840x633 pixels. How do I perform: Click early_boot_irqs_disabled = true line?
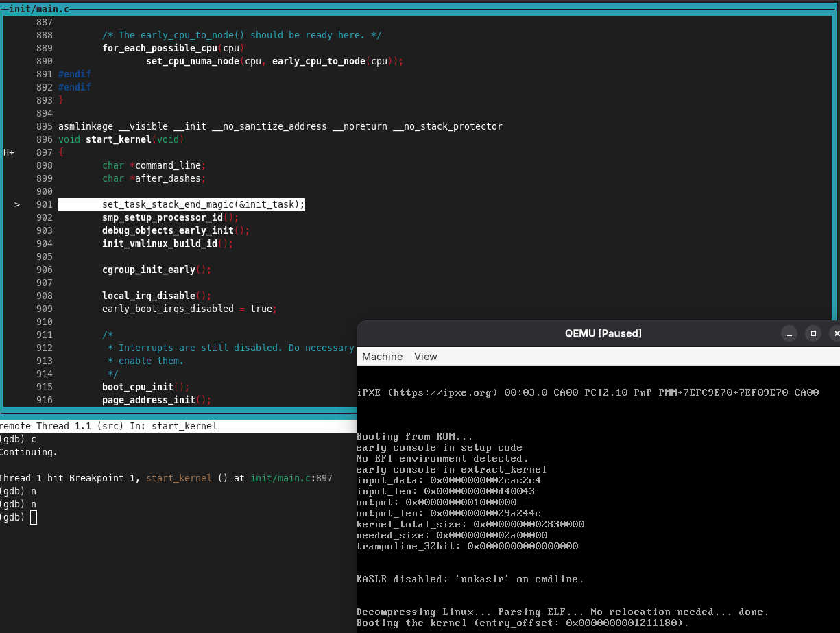click(x=190, y=309)
